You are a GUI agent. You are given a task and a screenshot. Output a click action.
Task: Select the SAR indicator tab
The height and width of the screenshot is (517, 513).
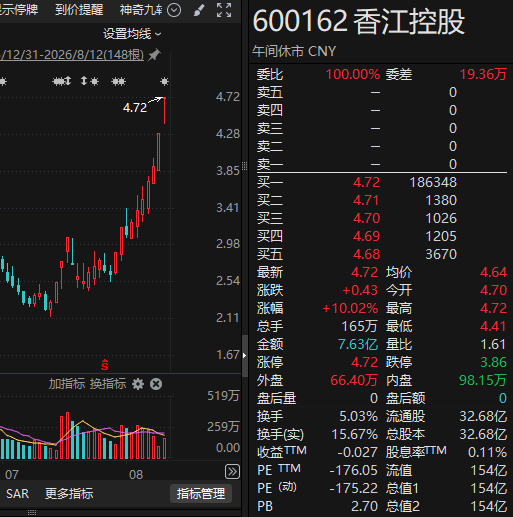pos(18,494)
